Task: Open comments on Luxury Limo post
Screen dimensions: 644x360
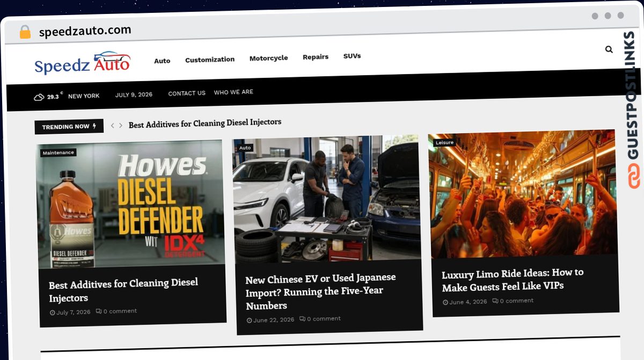Action: click(513, 301)
